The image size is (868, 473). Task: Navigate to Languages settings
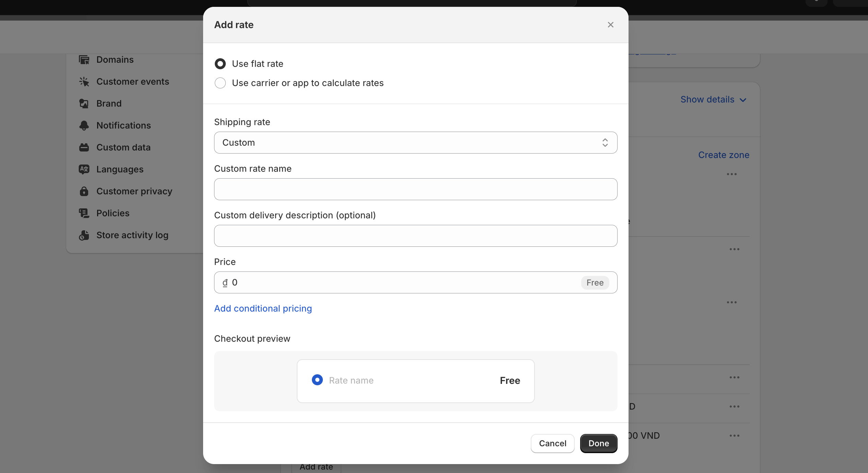pos(120,169)
